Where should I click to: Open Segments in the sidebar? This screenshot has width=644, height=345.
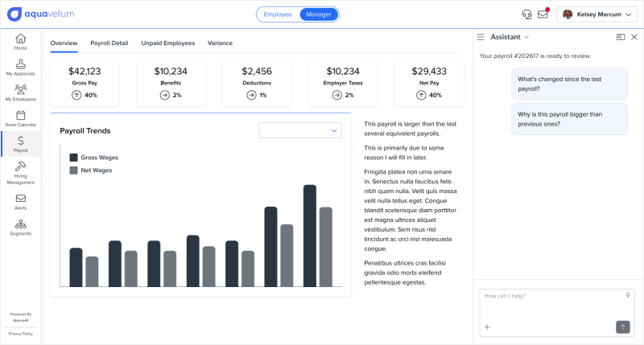20,228
